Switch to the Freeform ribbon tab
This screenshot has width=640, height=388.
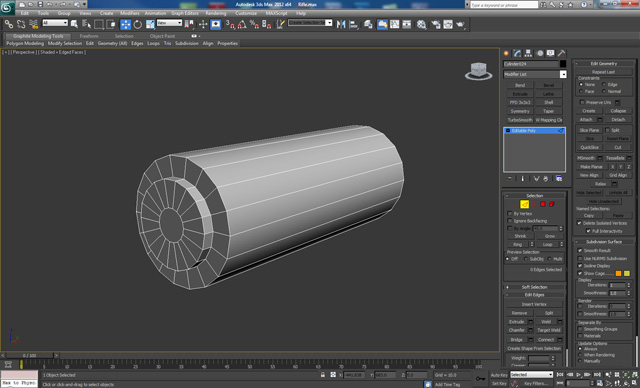(89, 36)
